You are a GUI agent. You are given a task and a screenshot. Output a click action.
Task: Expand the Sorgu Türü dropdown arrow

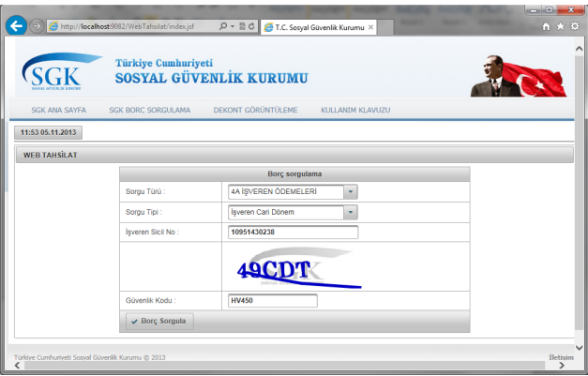click(x=350, y=191)
